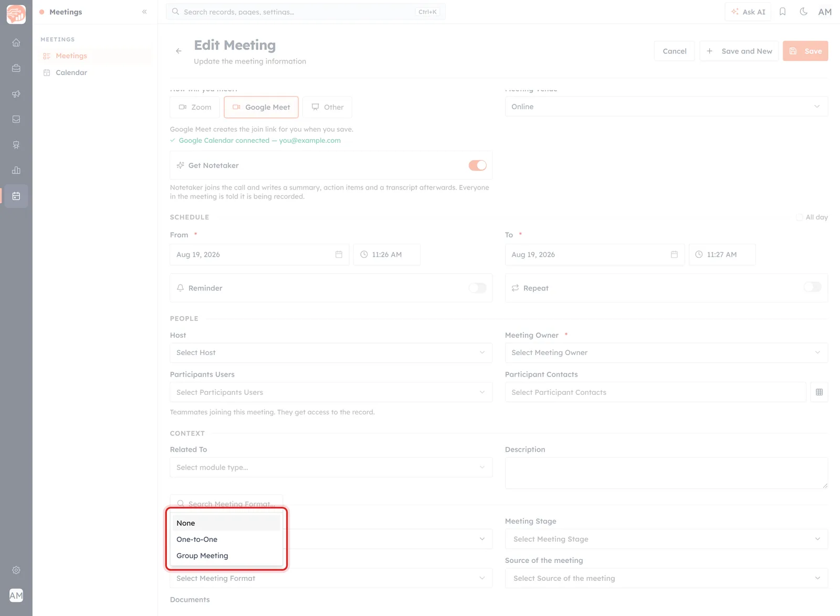Viewport: 840px width, 616px height.
Task: Focus the top search records field
Action: click(306, 12)
